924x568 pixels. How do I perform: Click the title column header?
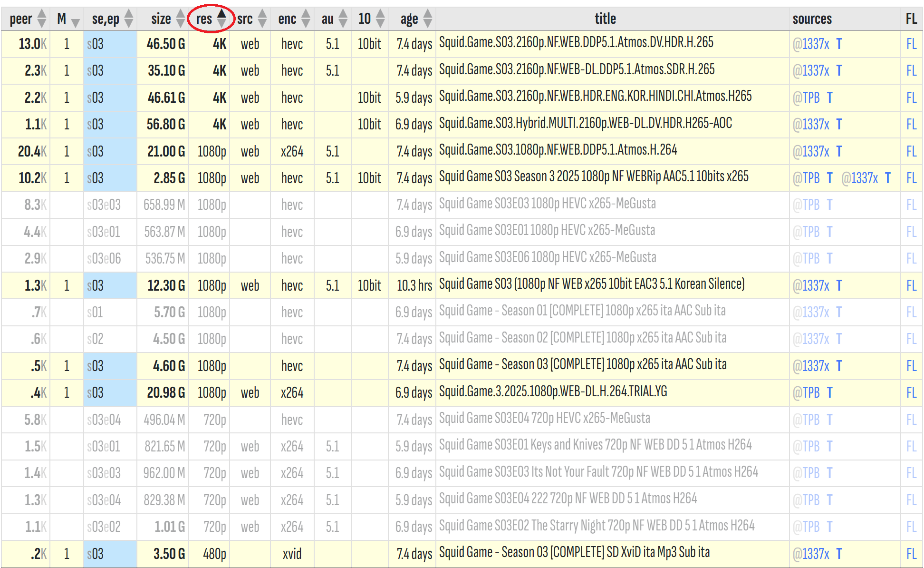pos(605,19)
